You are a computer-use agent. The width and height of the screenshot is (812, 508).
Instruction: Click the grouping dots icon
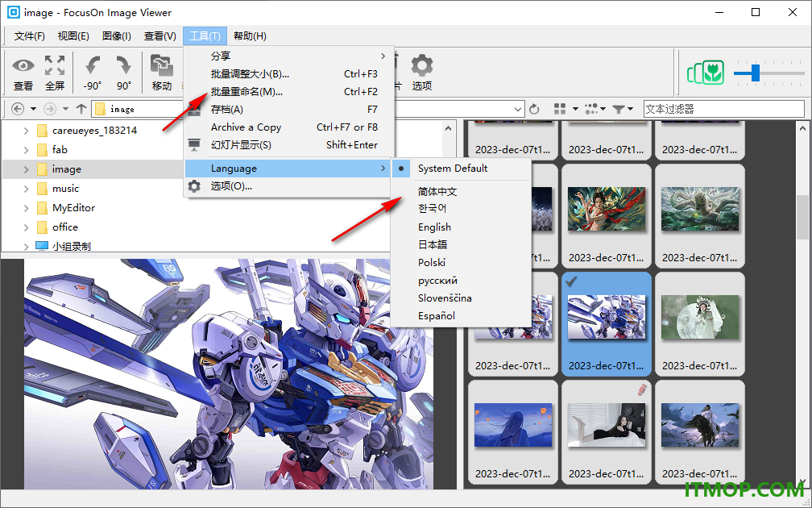(x=591, y=109)
